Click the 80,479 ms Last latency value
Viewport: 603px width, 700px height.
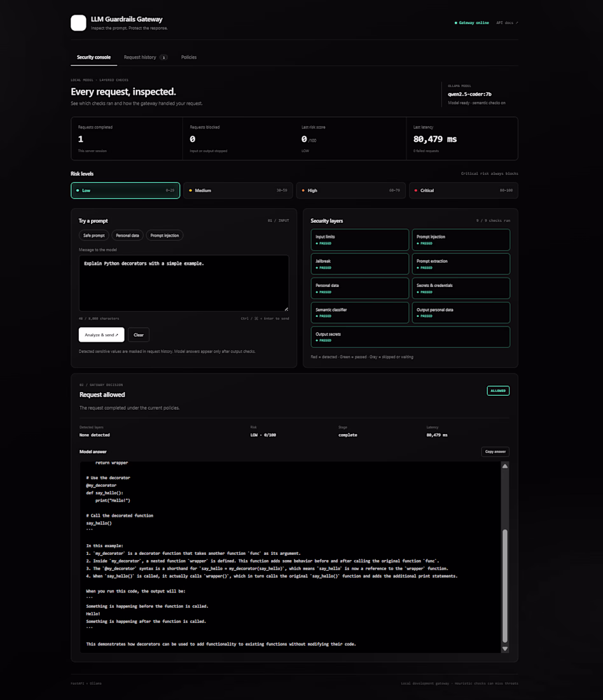point(434,139)
